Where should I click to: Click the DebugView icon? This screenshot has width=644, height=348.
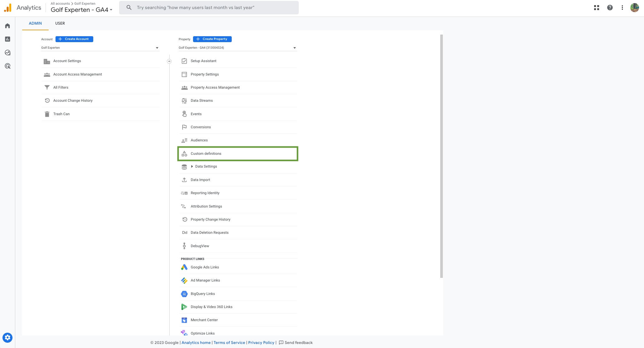[x=184, y=246]
